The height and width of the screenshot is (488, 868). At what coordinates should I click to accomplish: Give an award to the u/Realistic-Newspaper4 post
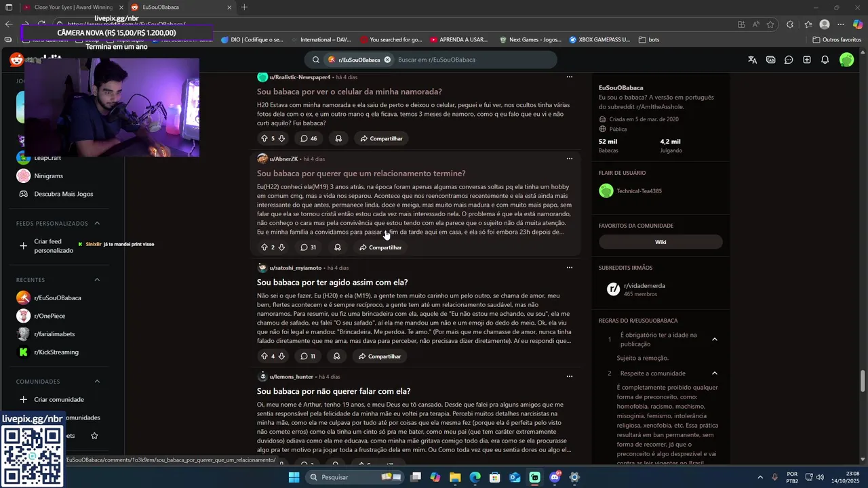point(338,138)
